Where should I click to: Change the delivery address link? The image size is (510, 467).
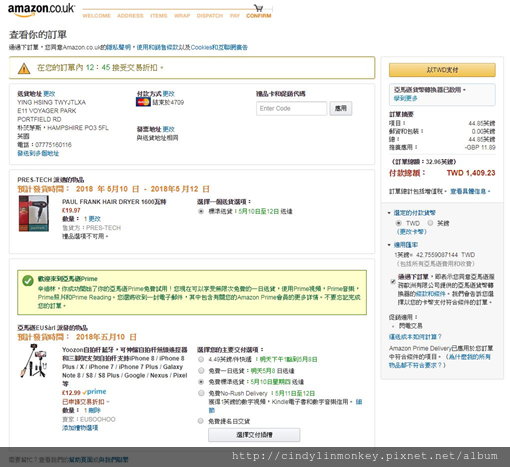click(x=49, y=94)
